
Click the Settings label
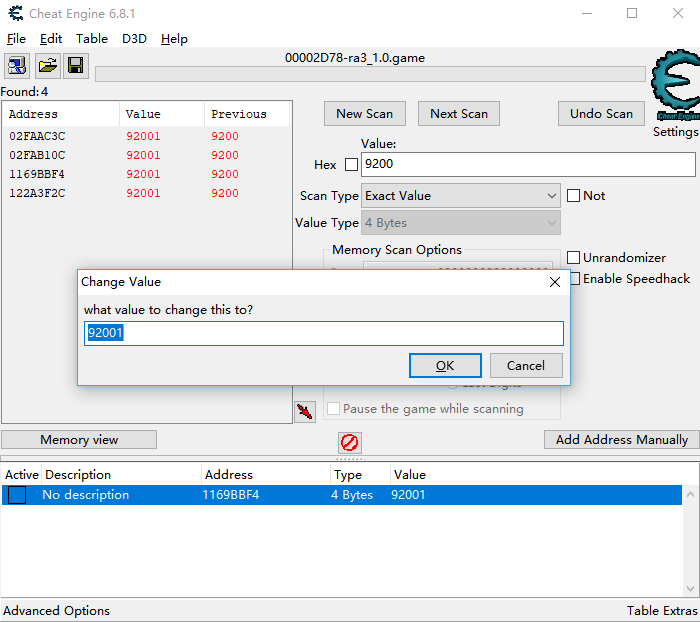[x=675, y=132]
